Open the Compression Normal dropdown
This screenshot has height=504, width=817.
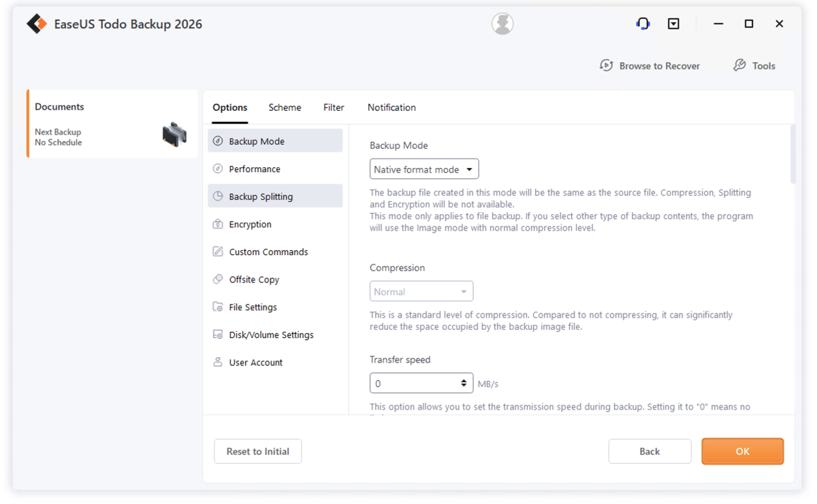(x=421, y=291)
